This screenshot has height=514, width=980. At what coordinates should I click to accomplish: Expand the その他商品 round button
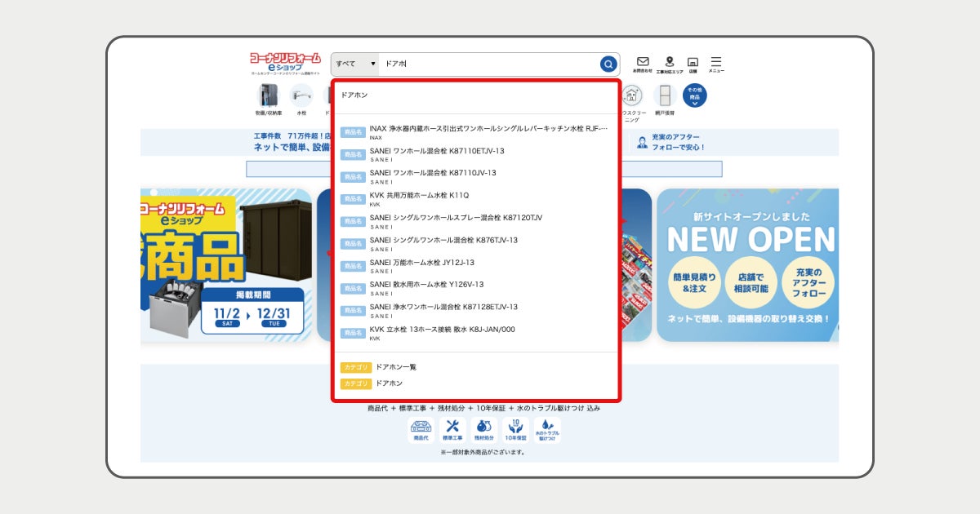(x=695, y=95)
